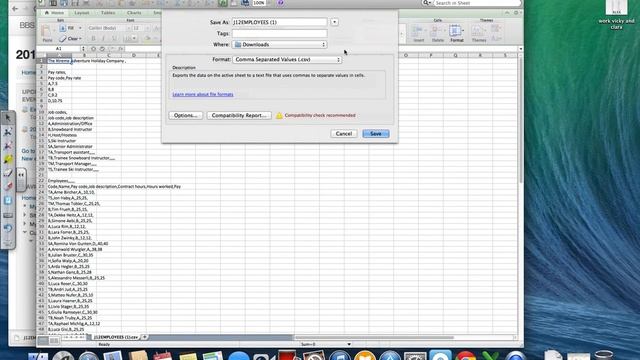This screenshot has height=360, width=640.
Task: Toggle Italic formatting in the ribbon
Action: pos(103,38)
